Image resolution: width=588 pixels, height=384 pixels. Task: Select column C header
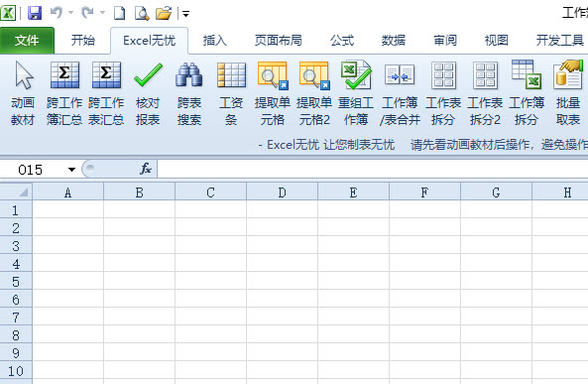(x=211, y=192)
